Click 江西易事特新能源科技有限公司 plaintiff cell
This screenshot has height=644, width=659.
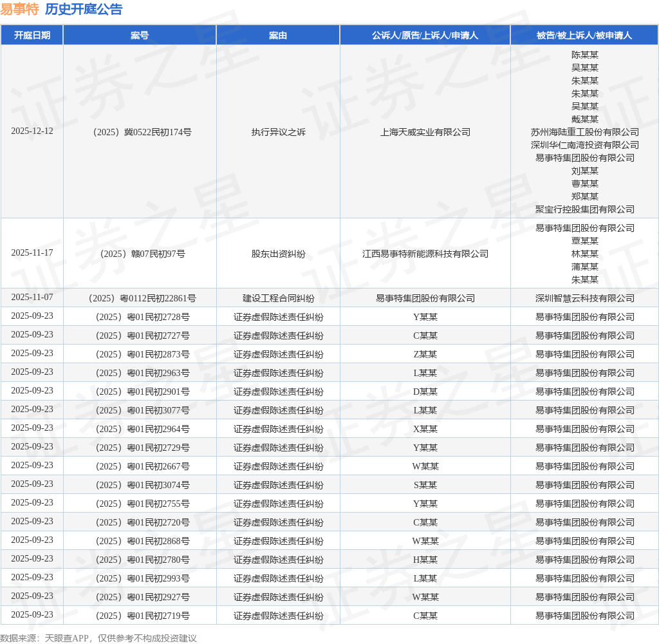[425, 254]
